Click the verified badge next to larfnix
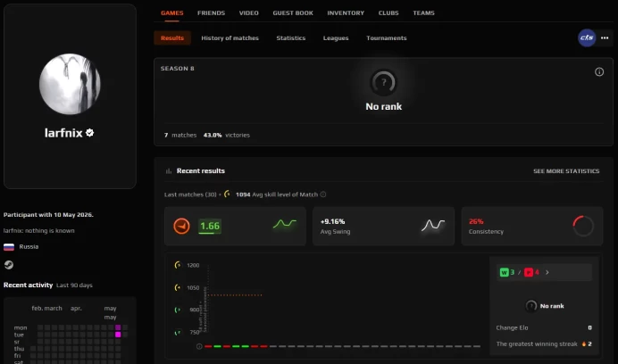This screenshot has height=364, width=618. [90, 133]
